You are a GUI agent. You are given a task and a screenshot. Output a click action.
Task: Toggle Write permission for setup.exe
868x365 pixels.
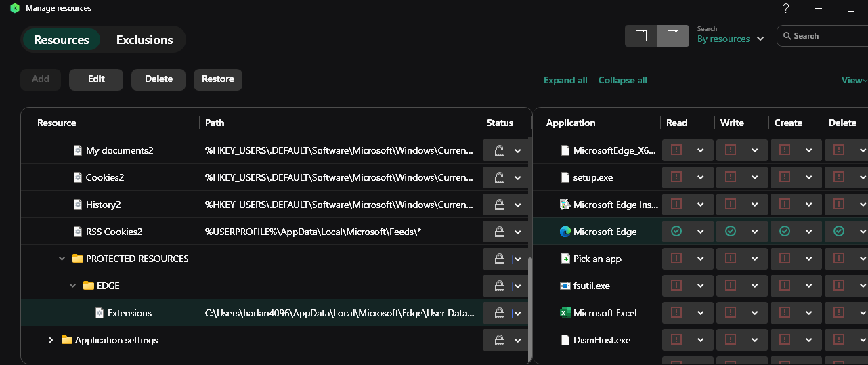point(730,177)
